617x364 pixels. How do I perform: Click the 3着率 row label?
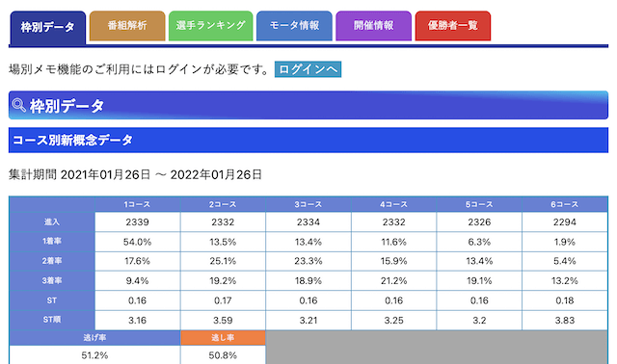(x=52, y=280)
